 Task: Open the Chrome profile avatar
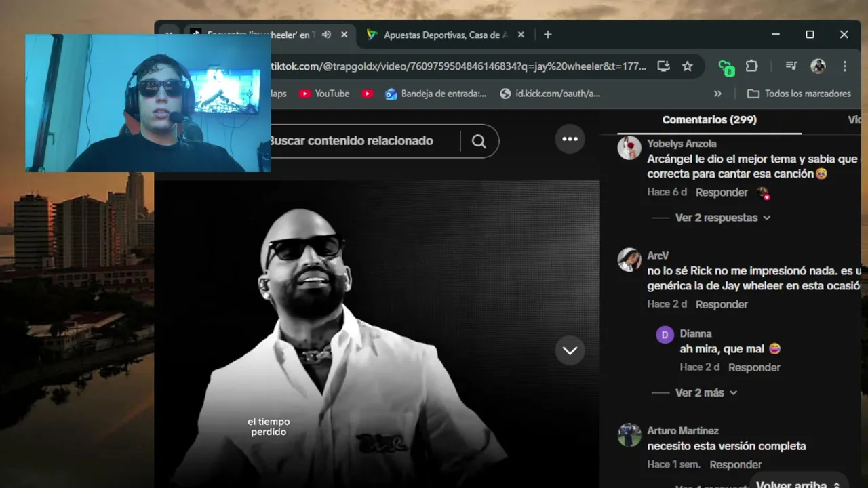[818, 66]
